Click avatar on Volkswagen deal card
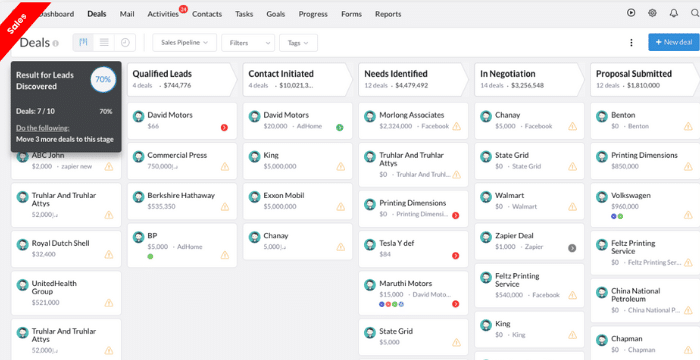The width and height of the screenshot is (700, 360). click(602, 197)
